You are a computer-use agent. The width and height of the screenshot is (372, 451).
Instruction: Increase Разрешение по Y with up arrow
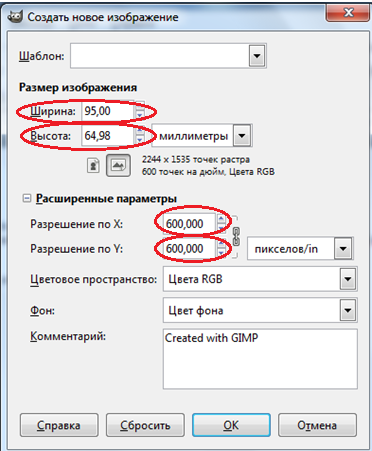(221, 244)
